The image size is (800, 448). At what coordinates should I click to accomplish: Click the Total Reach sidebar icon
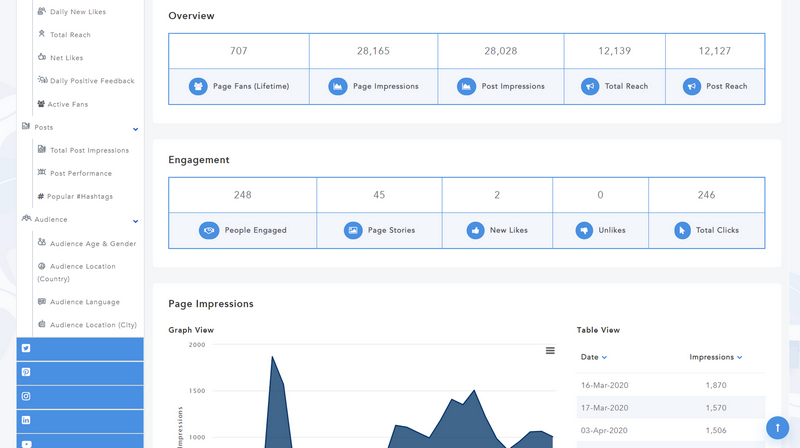point(42,34)
